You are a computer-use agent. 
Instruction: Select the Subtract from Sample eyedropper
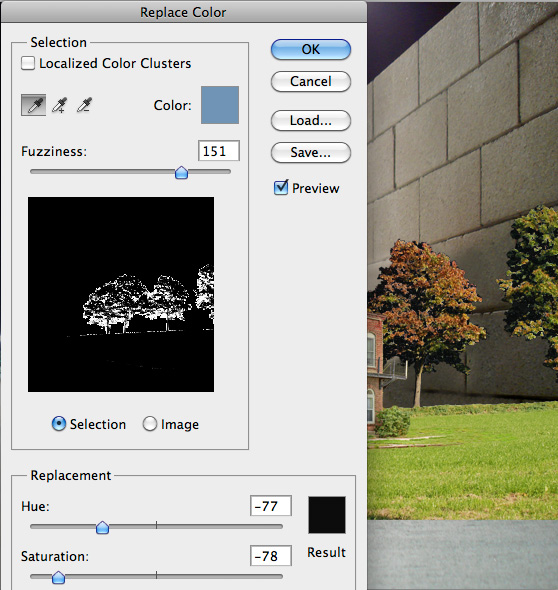[84, 105]
